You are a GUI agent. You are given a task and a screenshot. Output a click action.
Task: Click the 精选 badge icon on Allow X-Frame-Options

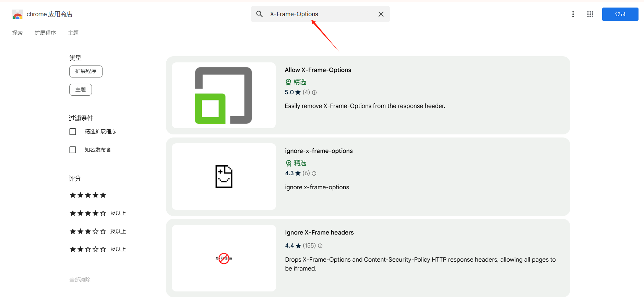[x=288, y=82]
